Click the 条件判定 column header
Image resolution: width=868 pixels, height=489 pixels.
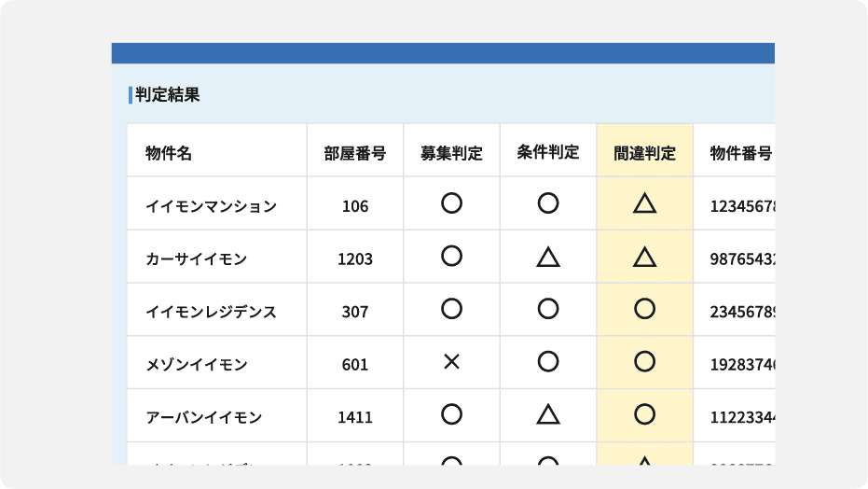(548, 152)
